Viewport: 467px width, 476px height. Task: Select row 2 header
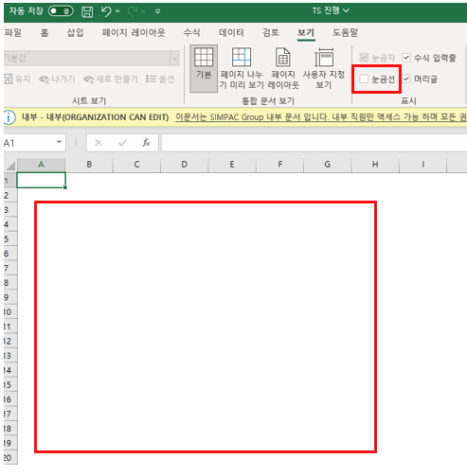pos(10,196)
